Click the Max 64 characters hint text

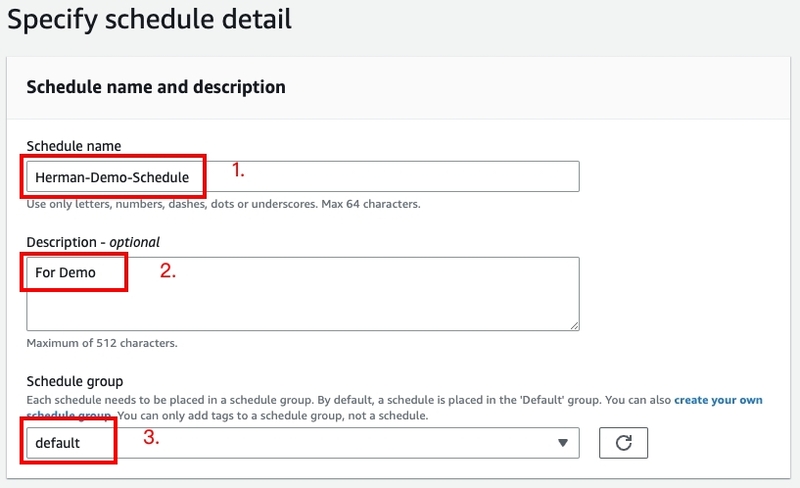click(x=371, y=204)
